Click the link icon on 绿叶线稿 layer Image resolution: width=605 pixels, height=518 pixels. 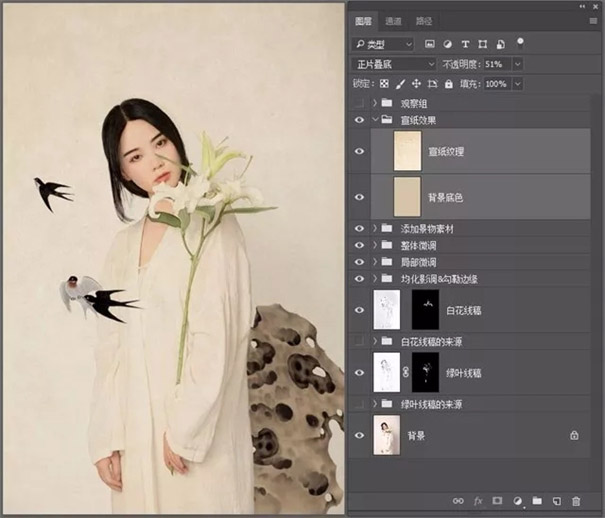click(x=406, y=373)
